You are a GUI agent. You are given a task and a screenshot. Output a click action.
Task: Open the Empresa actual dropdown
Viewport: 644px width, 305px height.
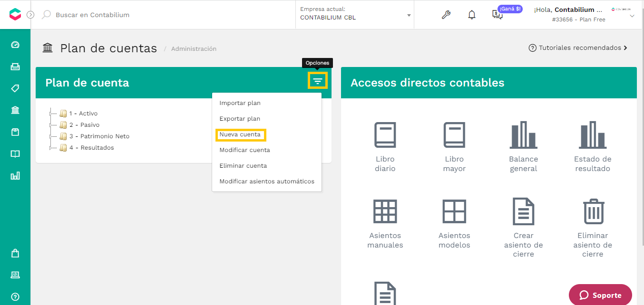[x=355, y=15]
